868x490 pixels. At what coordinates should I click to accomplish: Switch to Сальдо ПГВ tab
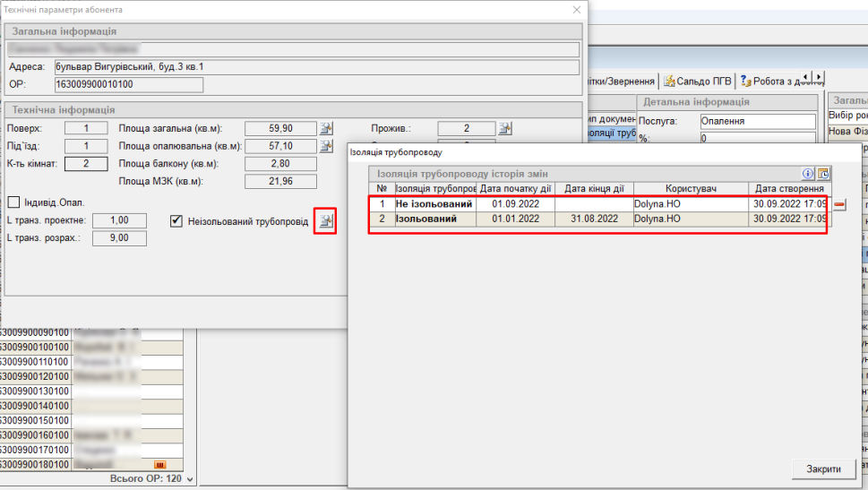pos(698,81)
